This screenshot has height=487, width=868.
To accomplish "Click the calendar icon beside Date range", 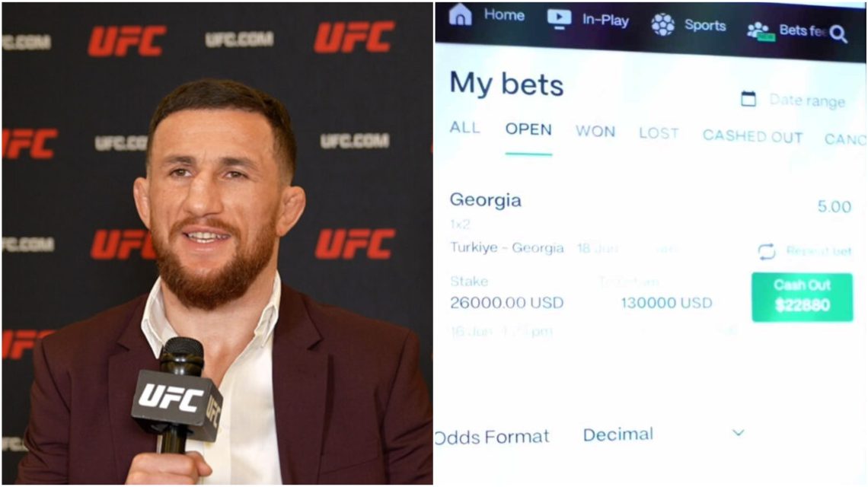I will [748, 99].
